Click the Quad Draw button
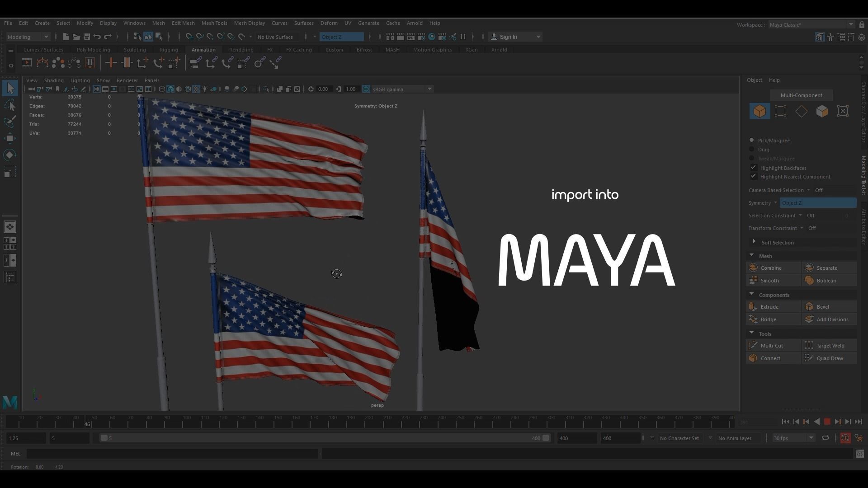The width and height of the screenshot is (868, 488). point(830,358)
